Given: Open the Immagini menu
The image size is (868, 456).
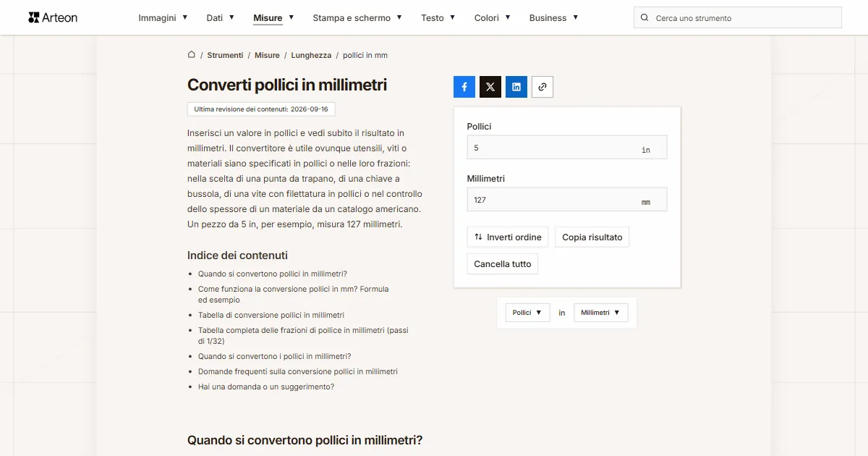Looking at the screenshot, I should tap(163, 18).
